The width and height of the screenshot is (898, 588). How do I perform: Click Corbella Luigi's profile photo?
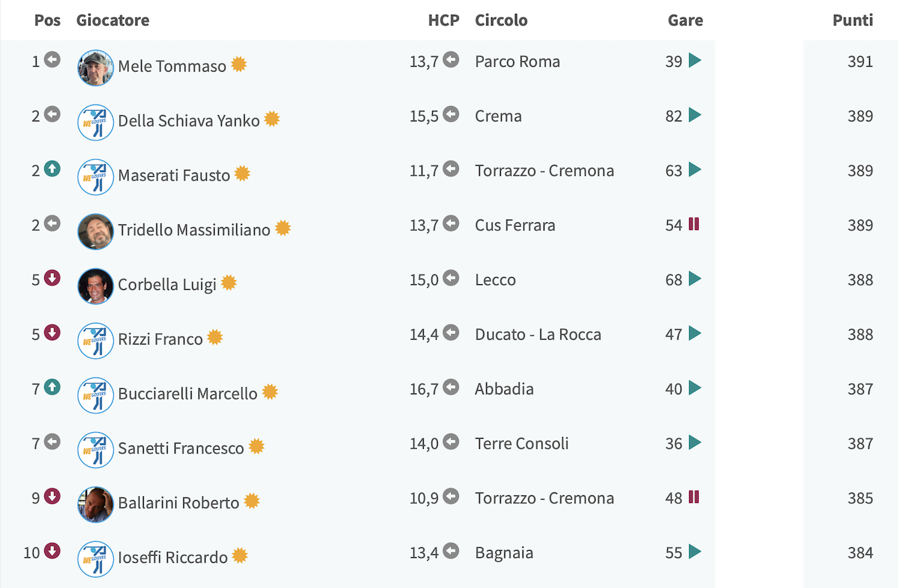[95, 286]
